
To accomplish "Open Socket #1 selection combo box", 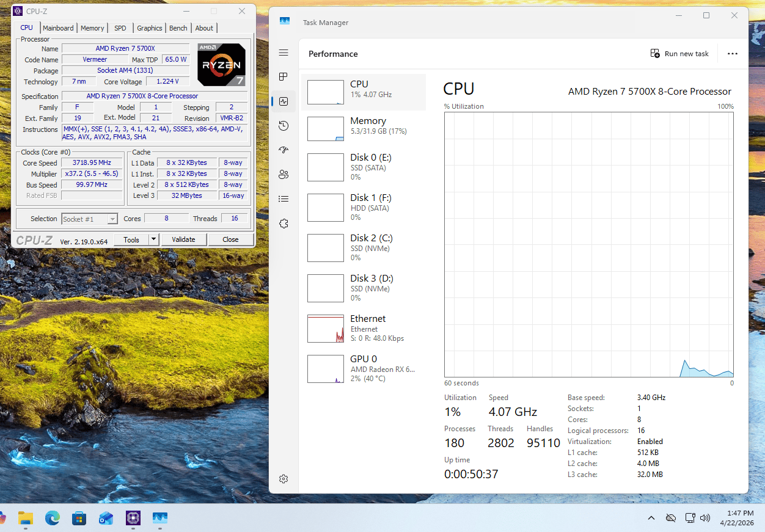I will (90, 219).
